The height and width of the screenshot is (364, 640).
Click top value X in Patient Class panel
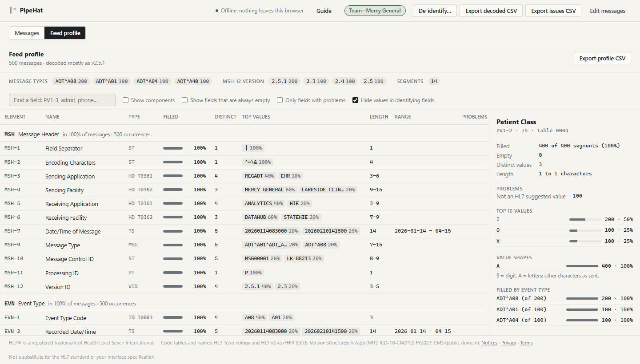click(x=564, y=241)
